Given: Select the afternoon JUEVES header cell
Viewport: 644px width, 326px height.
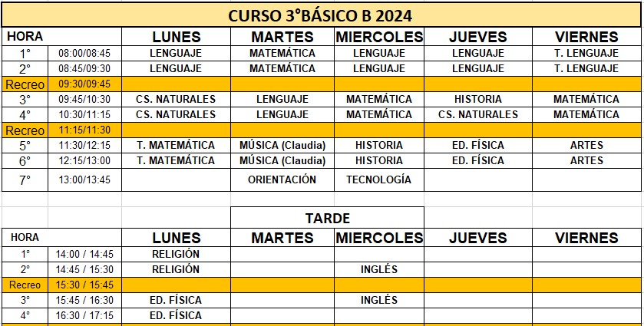Looking at the screenshot, I should point(478,238).
